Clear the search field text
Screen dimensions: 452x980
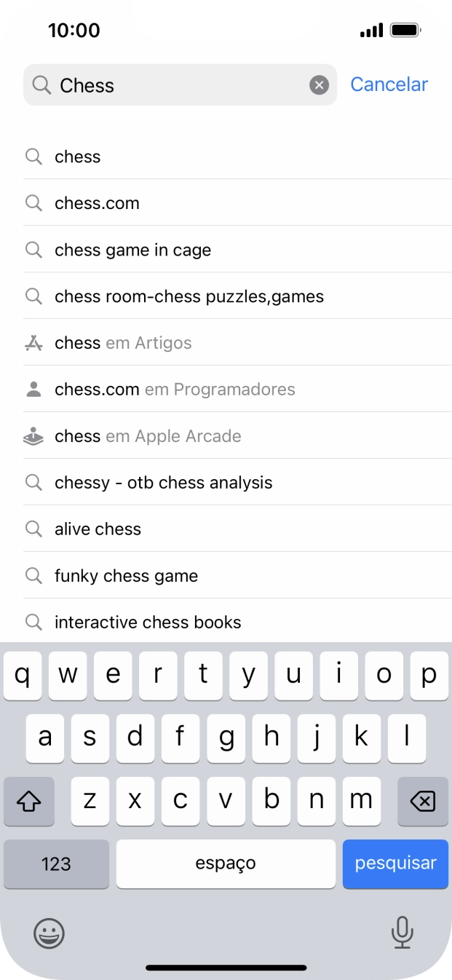[x=319, y=85]
